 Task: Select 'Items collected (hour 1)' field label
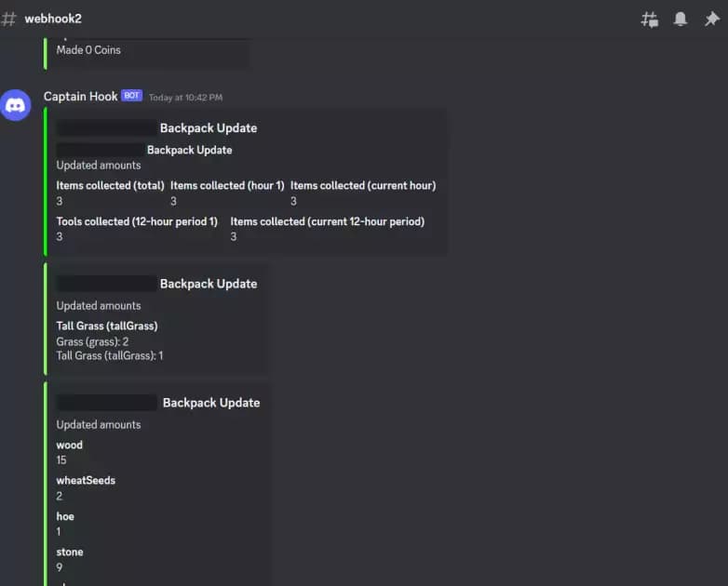pos(227,186)
